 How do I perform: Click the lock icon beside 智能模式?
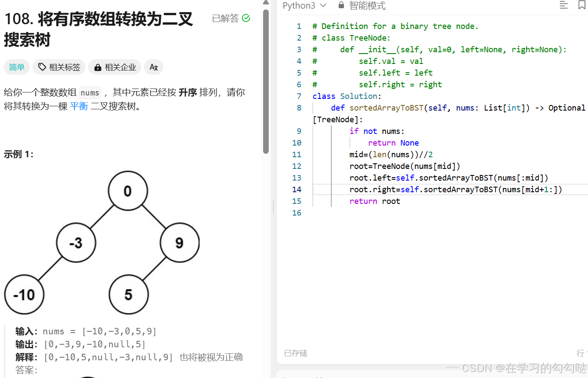point(340,6)
